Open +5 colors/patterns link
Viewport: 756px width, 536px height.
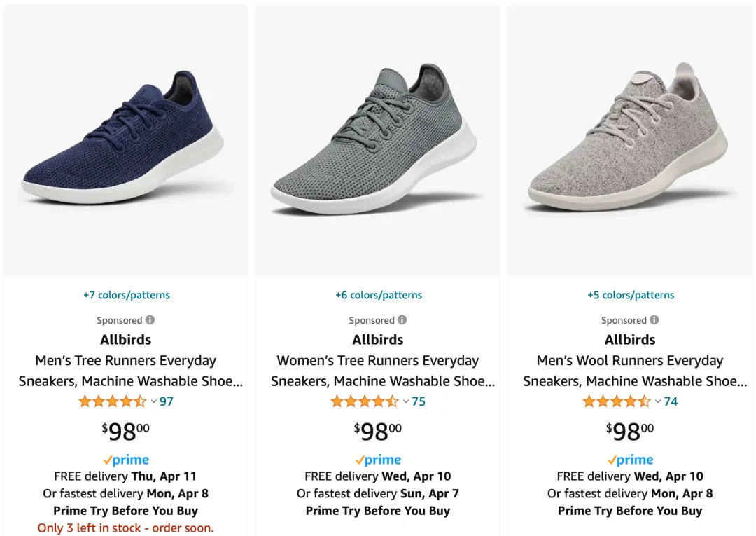coord(631,295)
